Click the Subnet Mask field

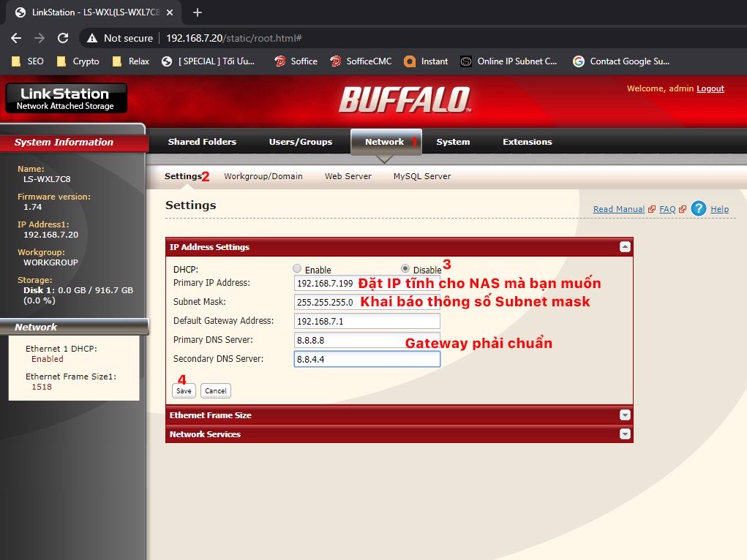[367, 302]
